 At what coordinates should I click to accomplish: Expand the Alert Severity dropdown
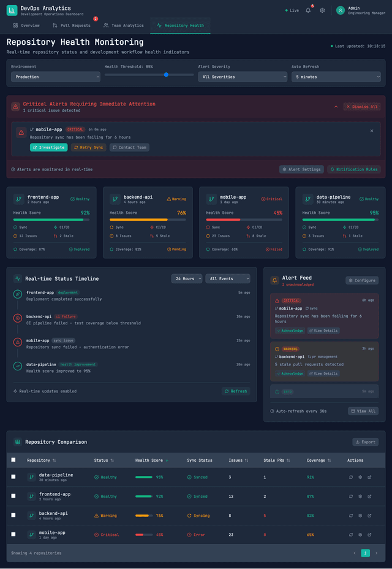point(242,77)
